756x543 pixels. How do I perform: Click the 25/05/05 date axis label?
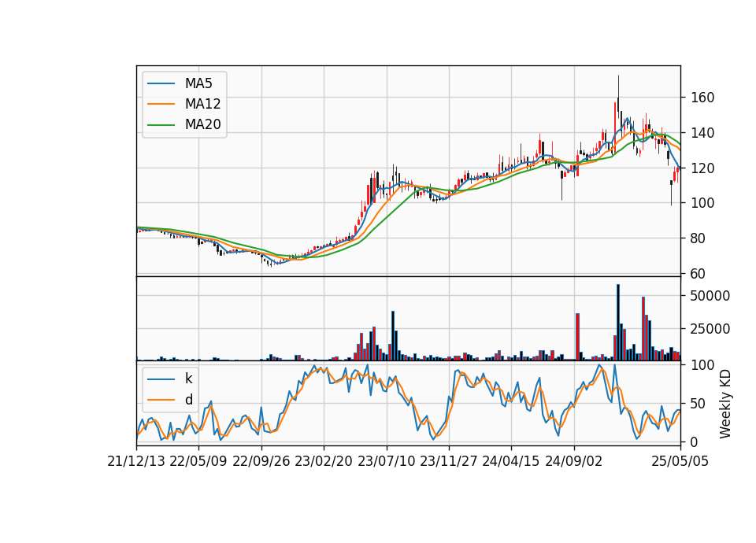pyautogui.click(x=680, y=462)
